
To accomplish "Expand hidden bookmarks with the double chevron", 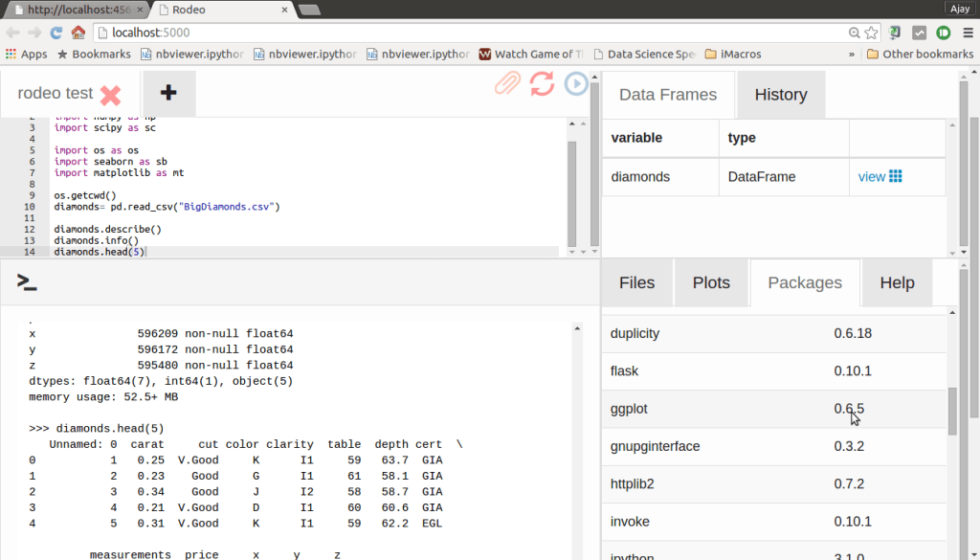I will (851, 55).
